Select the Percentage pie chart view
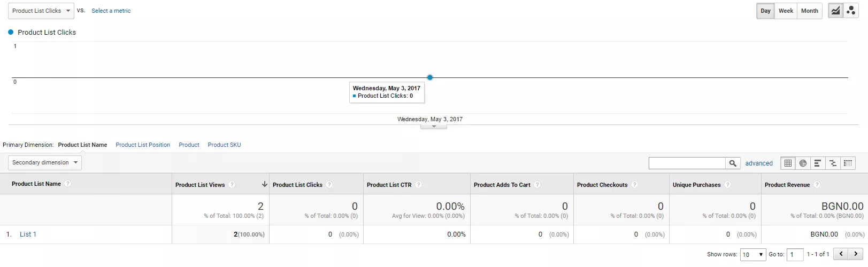Screen dimensions: 868x267 [x=803, y=163]
